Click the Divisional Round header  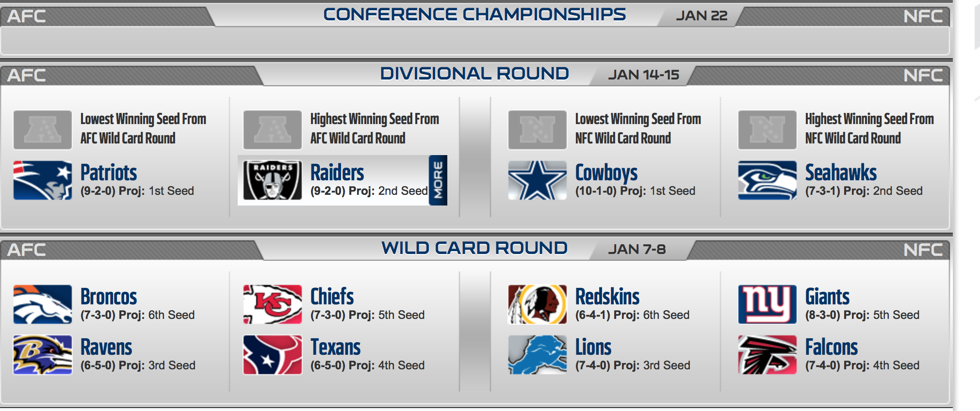(474, 74)
